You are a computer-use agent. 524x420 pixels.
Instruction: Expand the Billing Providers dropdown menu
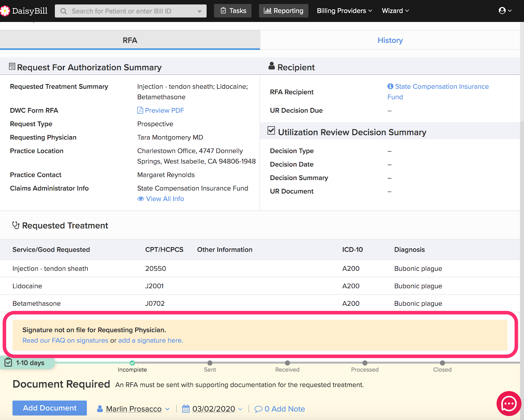pyautogui.click(x=345, y=11)
